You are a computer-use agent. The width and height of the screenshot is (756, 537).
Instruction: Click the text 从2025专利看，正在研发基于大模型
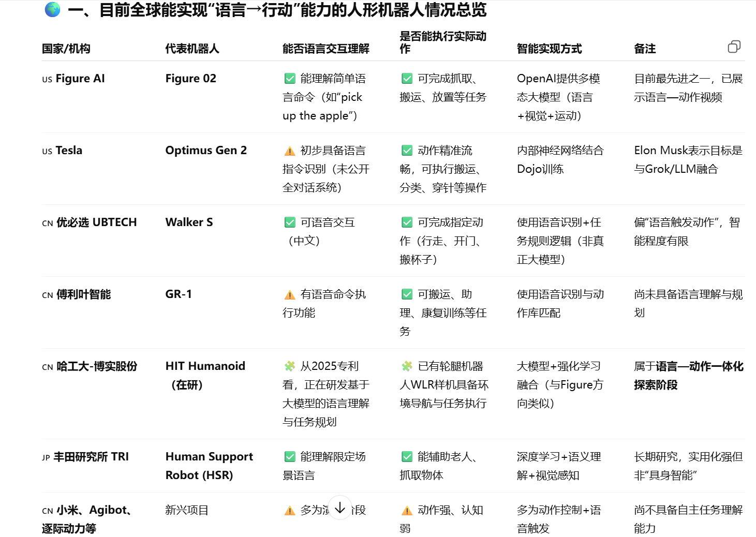click(326, 394)
